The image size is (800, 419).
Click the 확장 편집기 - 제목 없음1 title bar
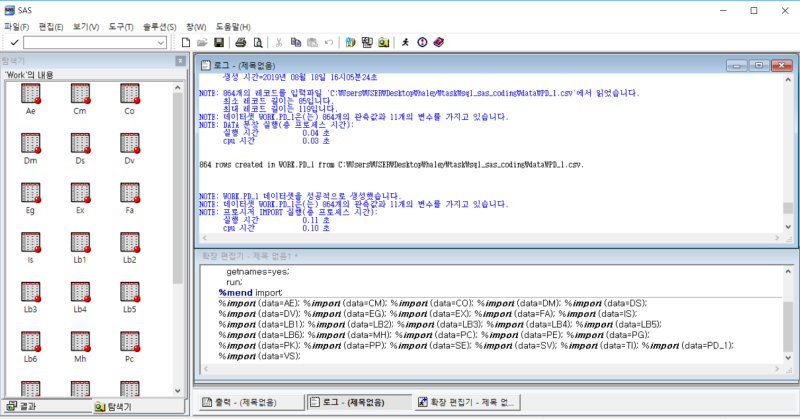(x=495, y=256)
